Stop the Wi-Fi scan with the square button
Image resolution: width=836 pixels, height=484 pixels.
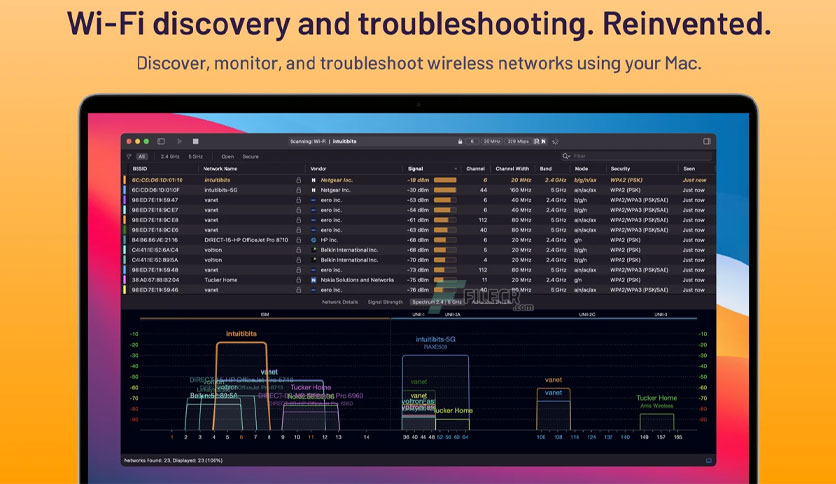tap(196, 141)
